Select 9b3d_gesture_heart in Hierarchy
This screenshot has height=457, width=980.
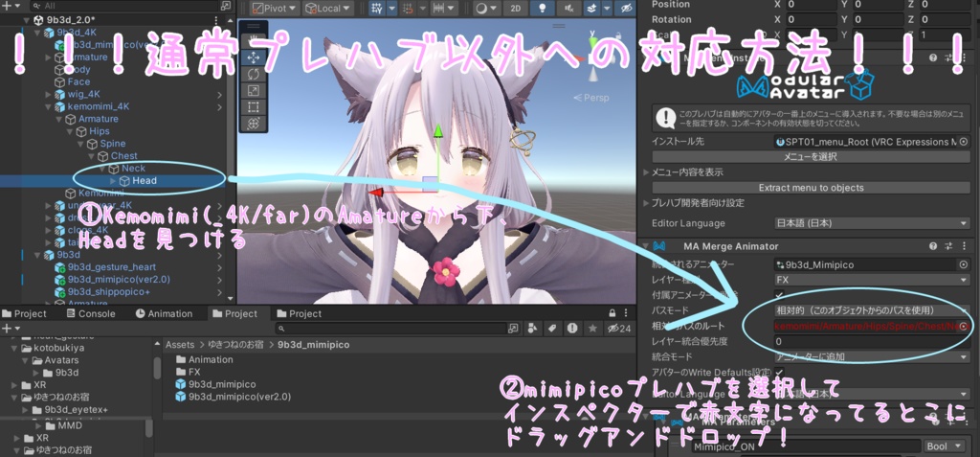click(x=112, y=267)
